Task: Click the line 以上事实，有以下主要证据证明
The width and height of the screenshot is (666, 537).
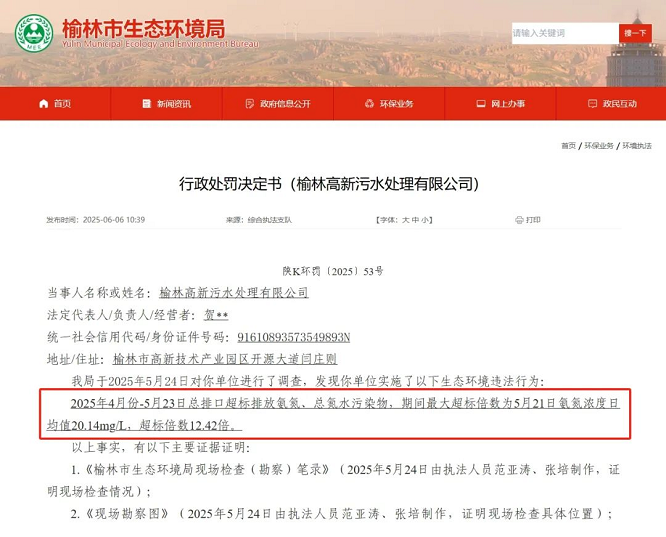Action: pos(161,447)
